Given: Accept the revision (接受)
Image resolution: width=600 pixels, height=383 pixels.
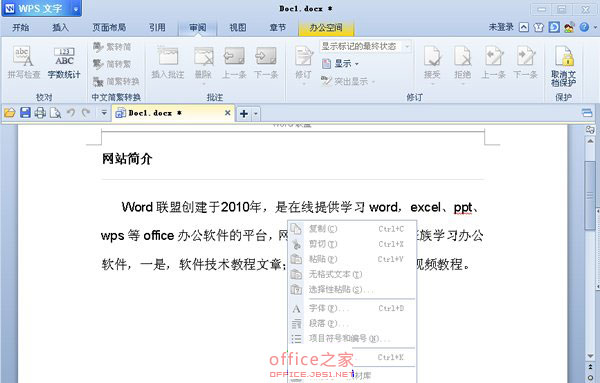Looking at the screenshot, I should [432, 63].
